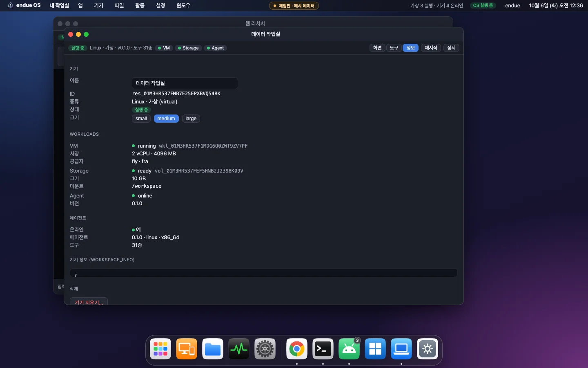The height and width of the screenshot is (368, 588).
Task: Open the app launcher grid in dock
Action: pyautogui.click(x=160, y=349)
